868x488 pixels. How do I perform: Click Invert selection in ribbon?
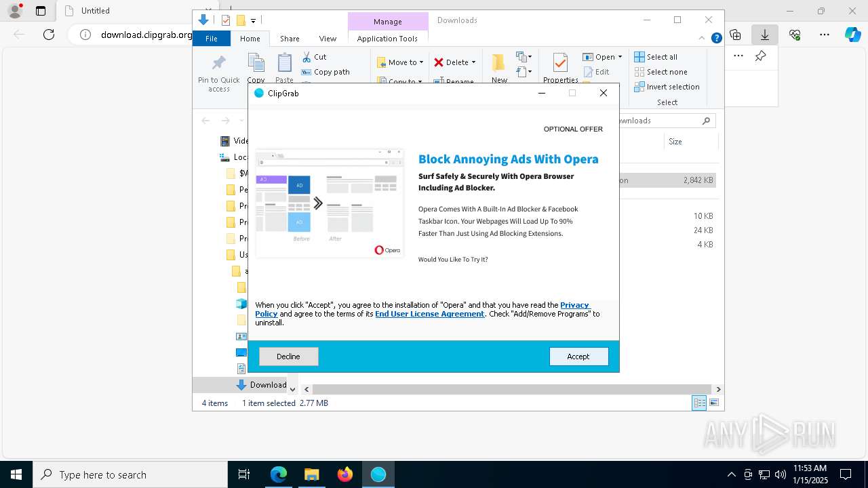[x=667, y=87]
